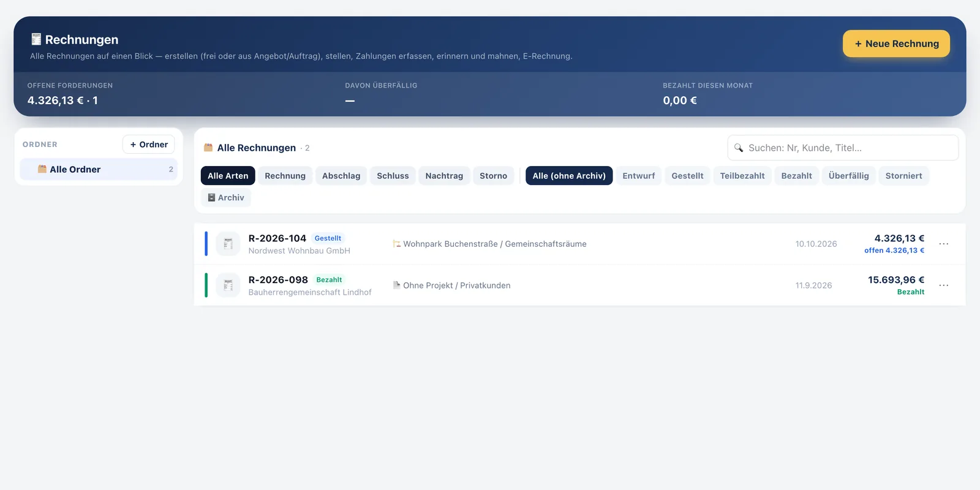This screenshot has width=980, height=490.
Task: Click the folder icon beside Alle Rechnungen heading
Action: point(208,148)
